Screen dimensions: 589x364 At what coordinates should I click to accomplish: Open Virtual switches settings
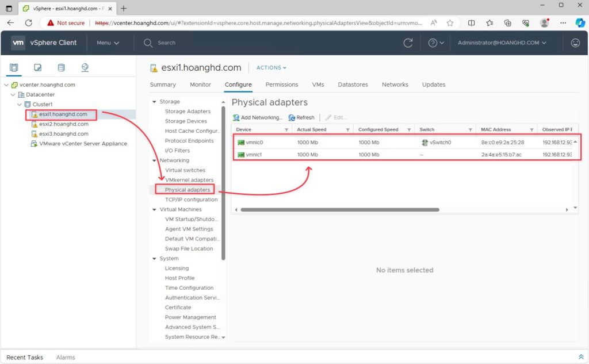185,170
